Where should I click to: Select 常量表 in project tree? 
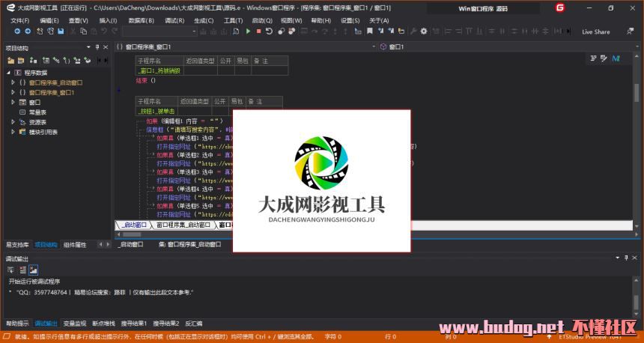(x=37, y=112)
